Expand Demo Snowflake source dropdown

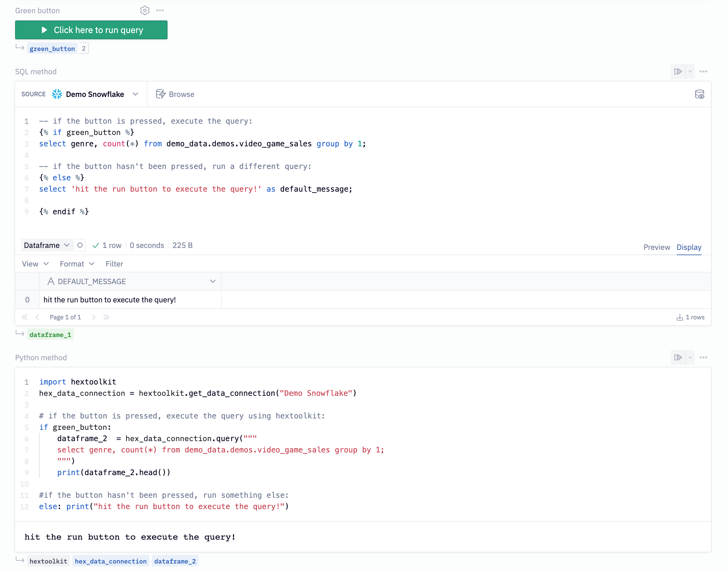click(135, 94)
